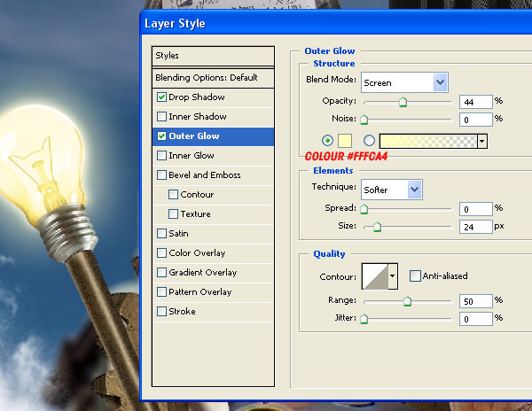Tick the Texture sub-option checkbox
The height and width of the screenshot is (411, 532).
coord(173,214)
